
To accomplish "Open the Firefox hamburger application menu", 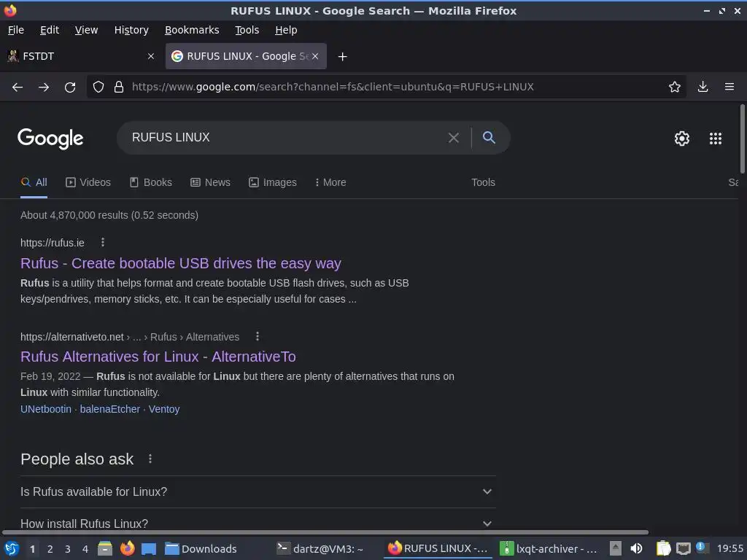I will (729, 87).
